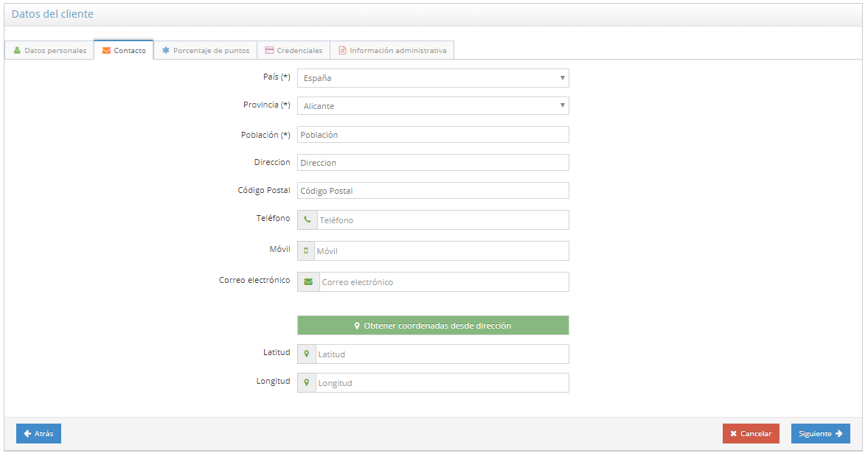Click the mobile icon beside Móvil field
Screen dimensions: 868x456
(x=306, y=251)
